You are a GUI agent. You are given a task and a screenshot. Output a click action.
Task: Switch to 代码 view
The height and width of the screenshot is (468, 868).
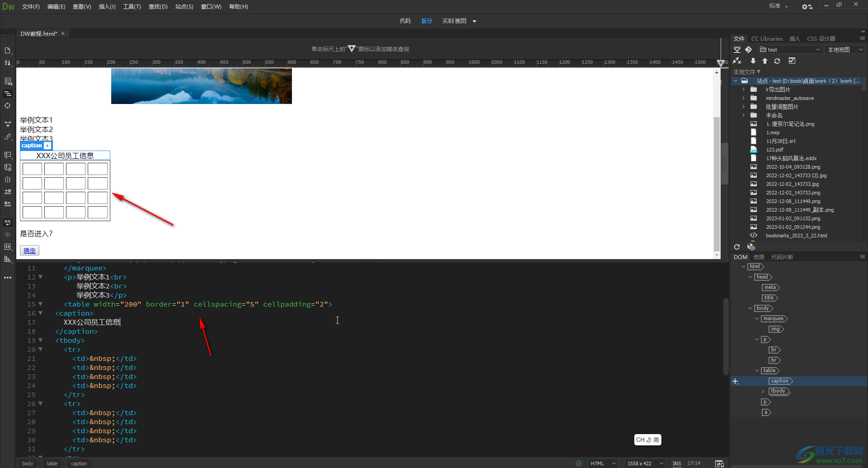coord(405,21)
